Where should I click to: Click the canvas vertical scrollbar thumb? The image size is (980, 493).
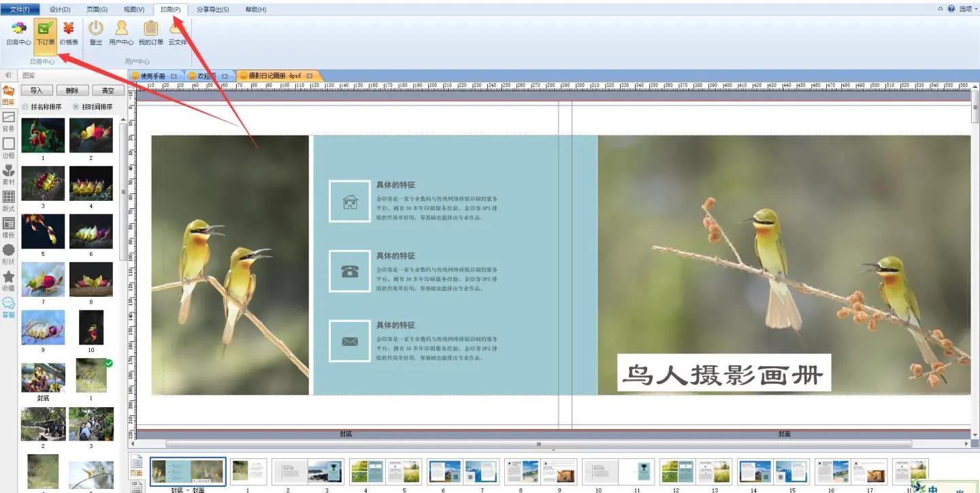point(975,106)
